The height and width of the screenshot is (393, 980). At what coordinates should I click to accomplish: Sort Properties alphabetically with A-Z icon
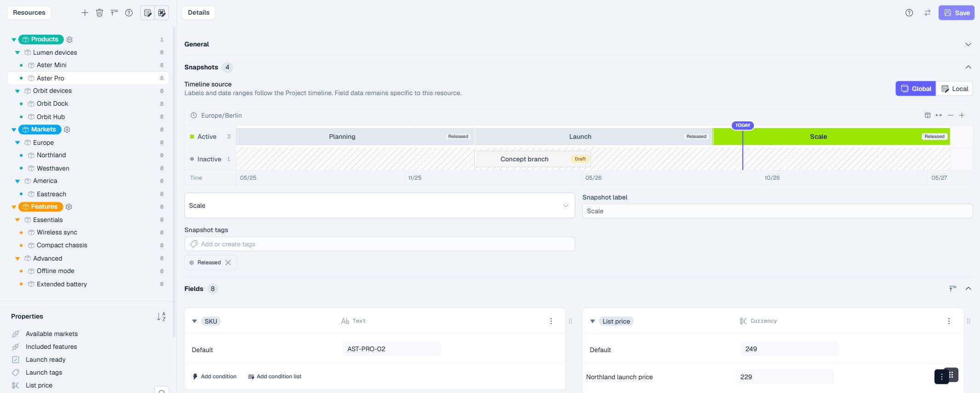click(161, 316)
